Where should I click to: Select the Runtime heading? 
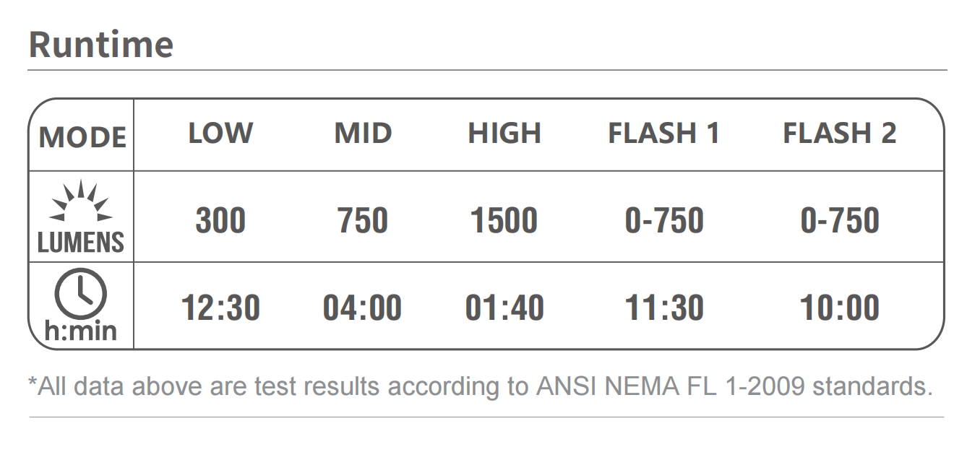click(x=101, y=44)
